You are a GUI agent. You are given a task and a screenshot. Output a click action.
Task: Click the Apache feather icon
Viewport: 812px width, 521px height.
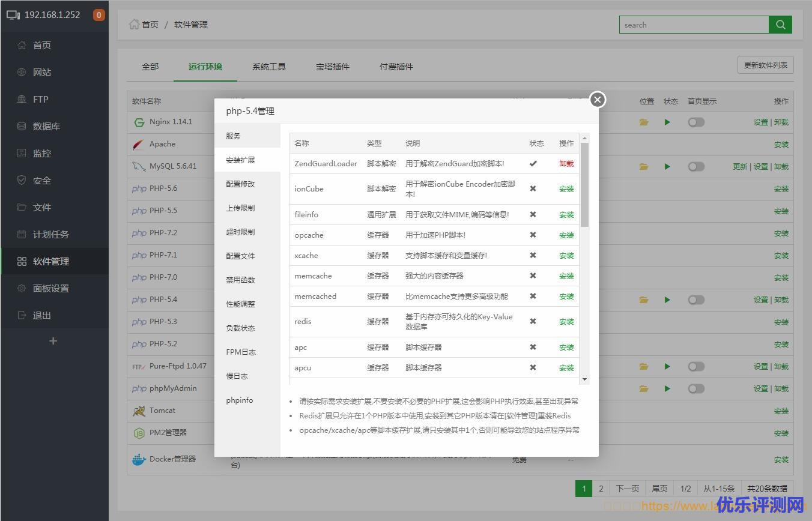point(139,144)
